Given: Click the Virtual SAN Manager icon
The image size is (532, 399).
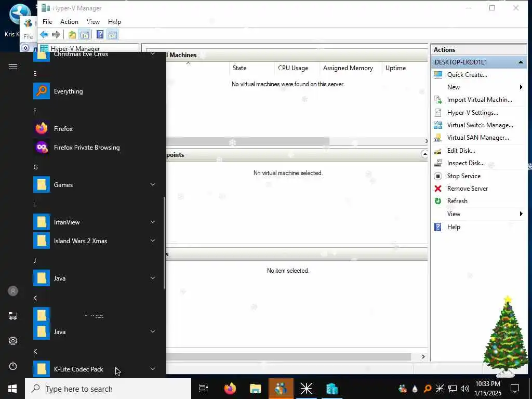Looking at the screenshot, I should point(438,138).
